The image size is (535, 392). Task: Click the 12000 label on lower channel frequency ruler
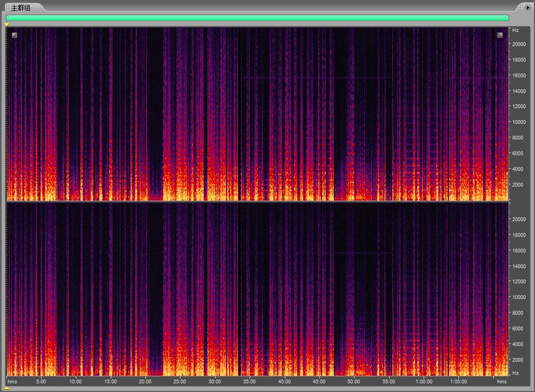coord(519,281)
